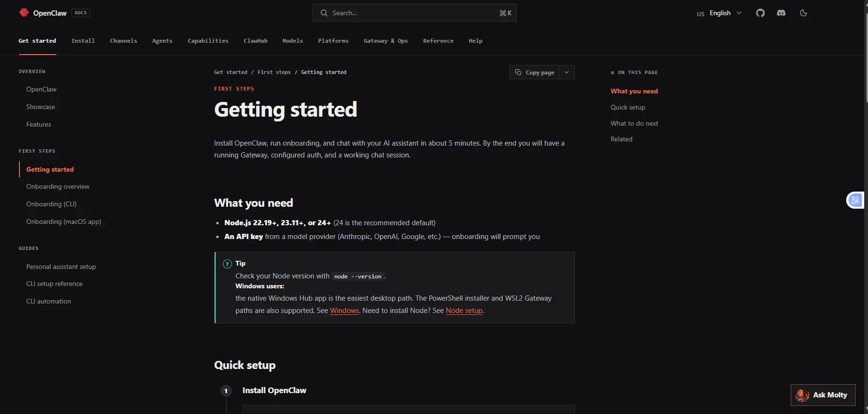
Task: Click the Tip callout icon
Action: click(227, 264)
